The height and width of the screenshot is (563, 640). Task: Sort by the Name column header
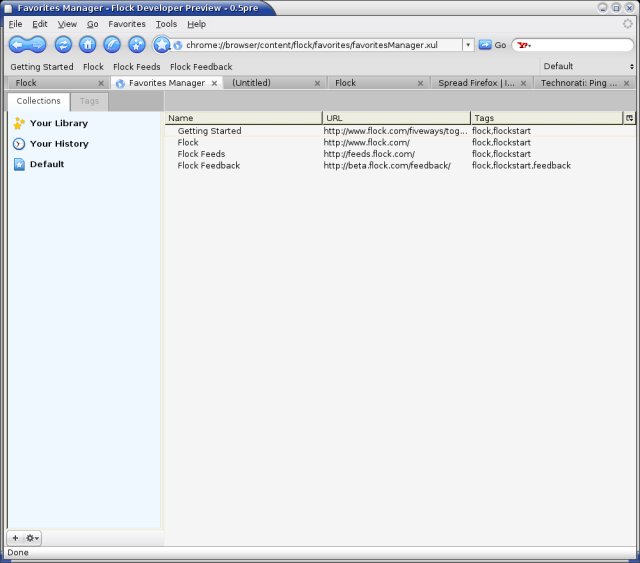244,118
